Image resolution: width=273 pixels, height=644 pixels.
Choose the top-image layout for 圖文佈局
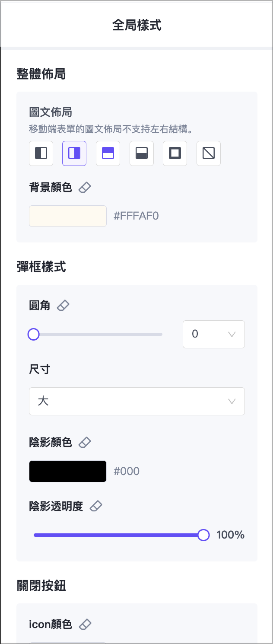(108, 153)
